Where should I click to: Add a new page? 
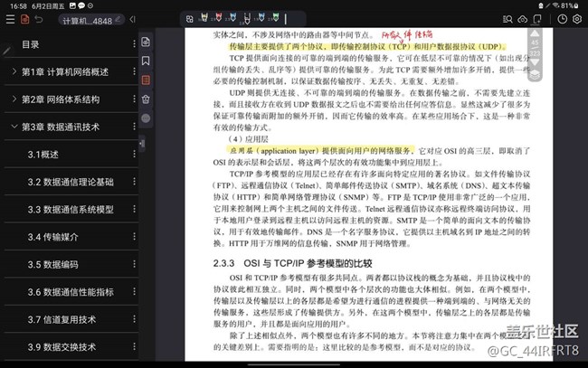pyautogui.click(x=537, y=19)
